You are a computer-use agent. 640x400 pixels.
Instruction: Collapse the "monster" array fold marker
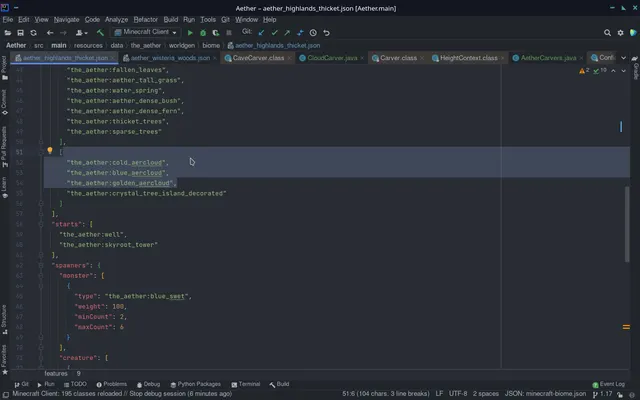(41, 276)
